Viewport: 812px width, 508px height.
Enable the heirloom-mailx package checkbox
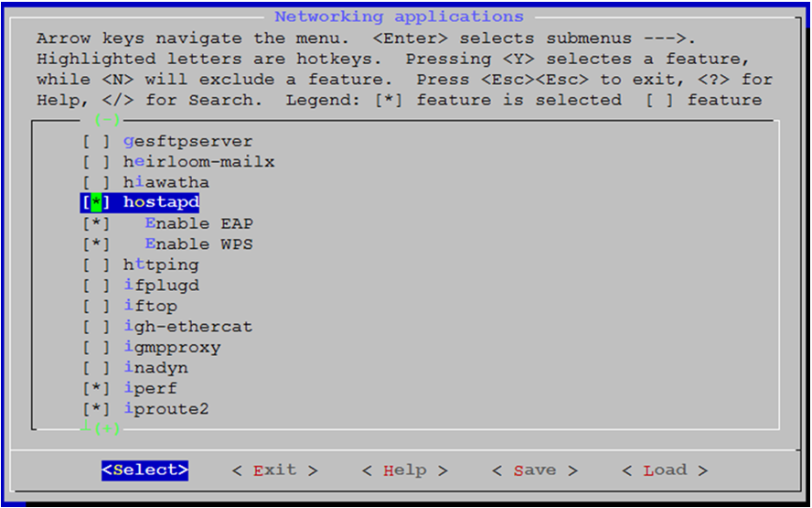pyautogui.click(x=96, y=162)
